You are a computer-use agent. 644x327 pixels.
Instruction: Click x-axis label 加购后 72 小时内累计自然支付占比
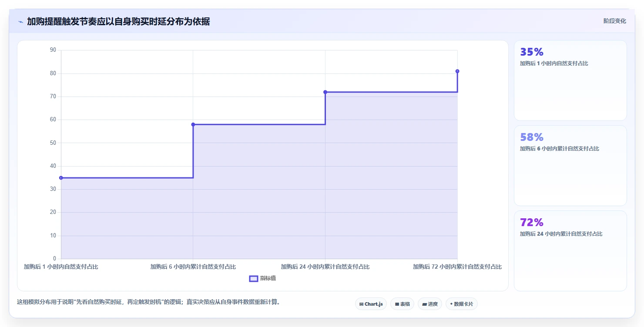pos(457,267)
